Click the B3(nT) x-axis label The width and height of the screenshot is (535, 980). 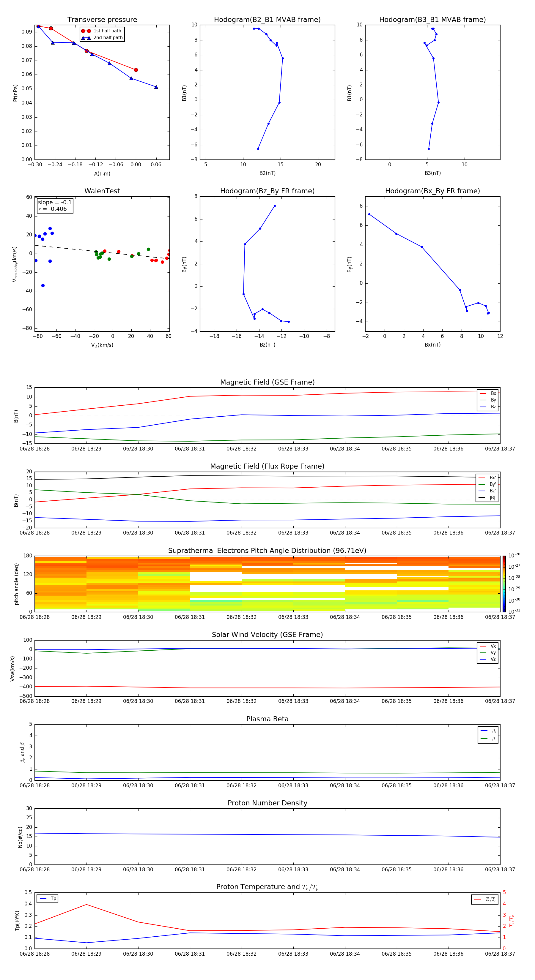pyautogui.click(x=432, y=173)
